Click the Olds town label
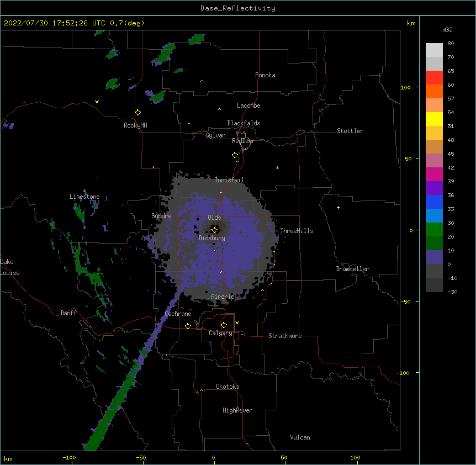Viewport: 476px width, 465px height. [x=214, y=218]
